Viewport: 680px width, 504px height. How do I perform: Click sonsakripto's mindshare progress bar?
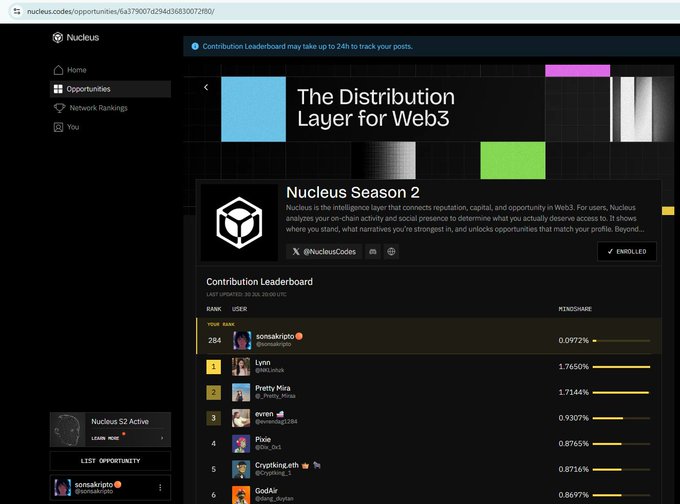tap(621, 341)
